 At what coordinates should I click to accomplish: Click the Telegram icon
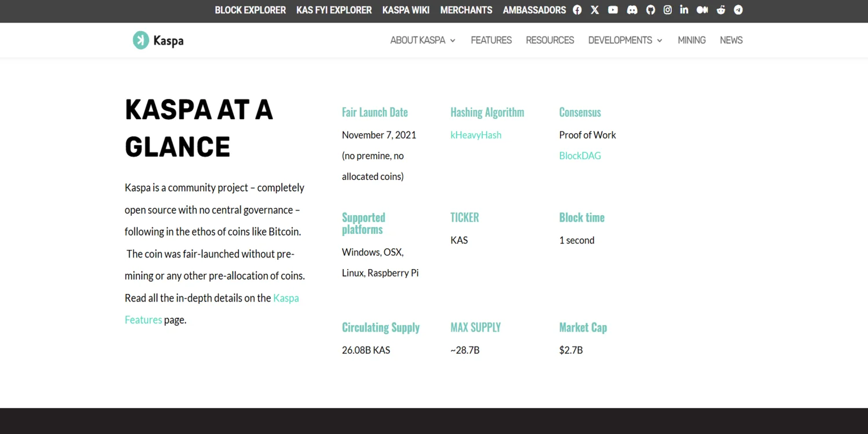pyautogui.click(x=738, y=10)
